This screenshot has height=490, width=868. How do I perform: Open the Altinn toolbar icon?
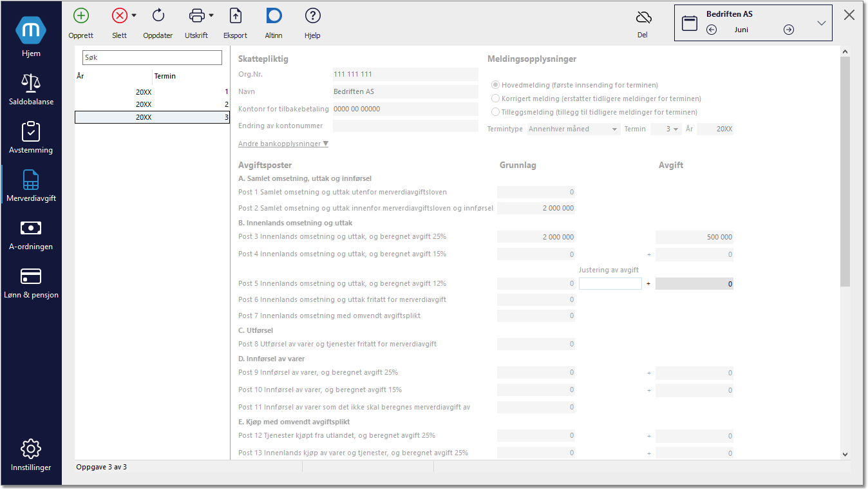274,16
